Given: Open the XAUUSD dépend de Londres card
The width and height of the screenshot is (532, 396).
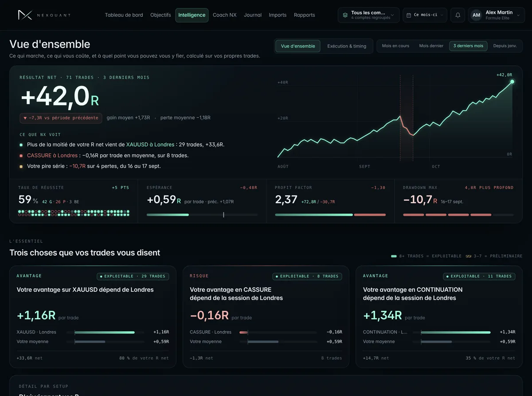Looking at the screenshot, I should [x=93, y=317].
